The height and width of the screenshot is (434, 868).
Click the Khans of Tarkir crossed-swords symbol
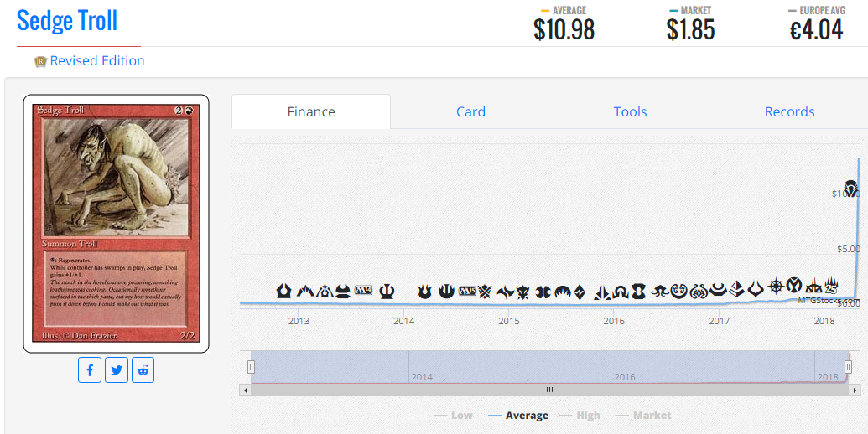[485, 292]
